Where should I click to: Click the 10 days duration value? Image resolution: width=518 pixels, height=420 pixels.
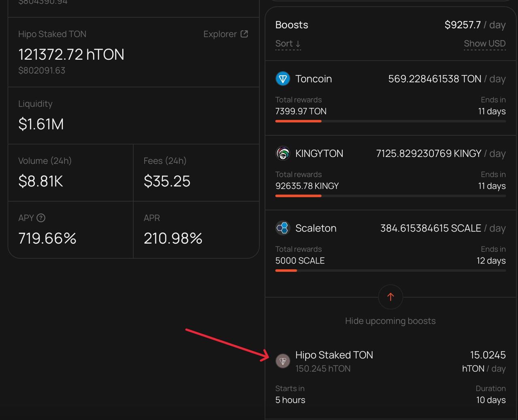click(491, 400)
